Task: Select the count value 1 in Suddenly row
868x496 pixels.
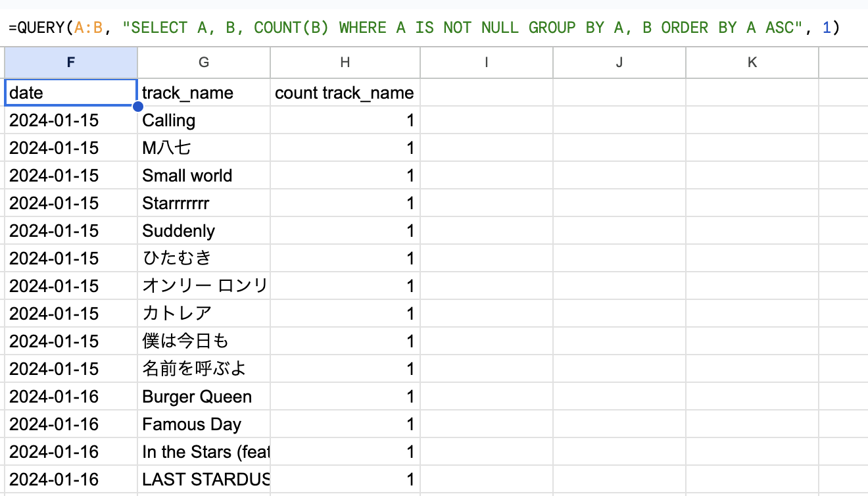Action: 345,231
